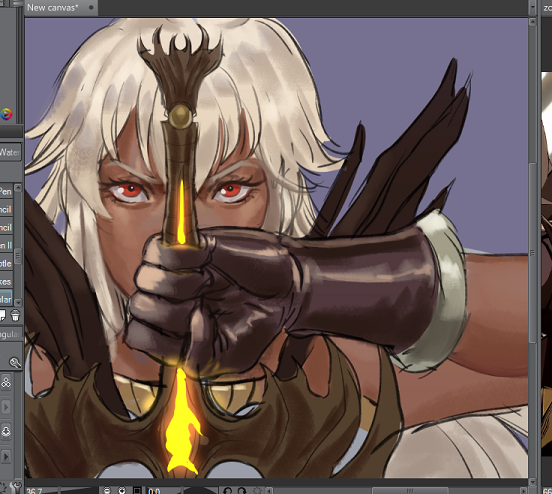Expand anti-aliasing options arrow

tap(6, 407)
